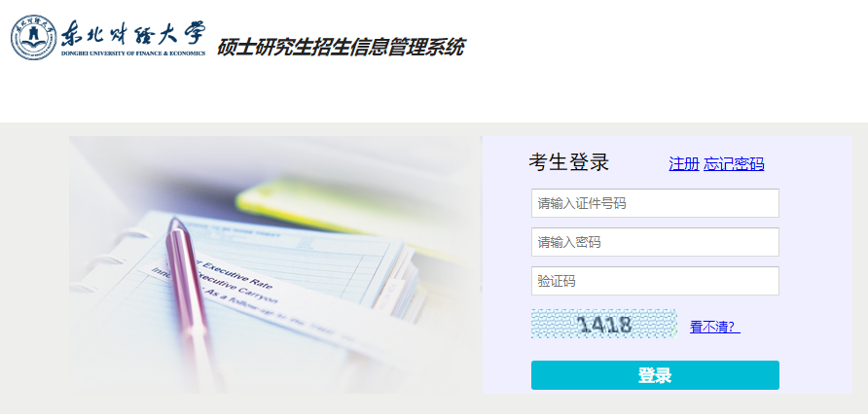
Task: Focus the 验证码 captcha input field
Action: (x=655, y=281)
